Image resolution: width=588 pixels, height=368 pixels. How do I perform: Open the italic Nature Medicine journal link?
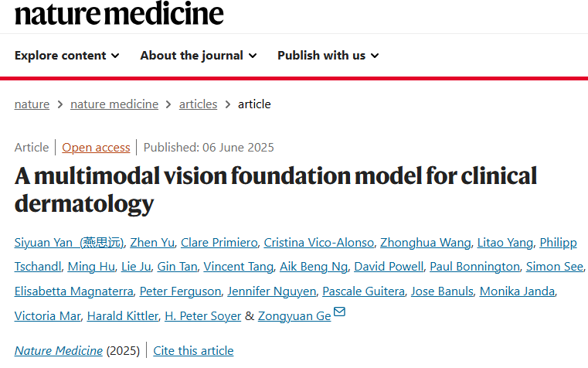pyautogui.click(x=59, y=351)
